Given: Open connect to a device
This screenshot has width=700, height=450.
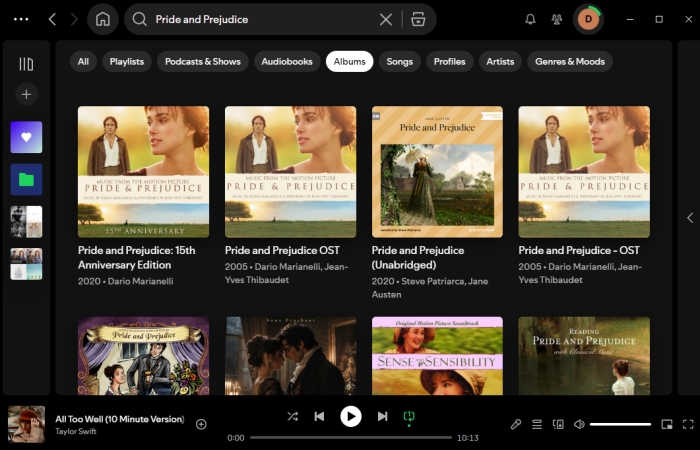Looking at the screenshot, I should (558, 424).
